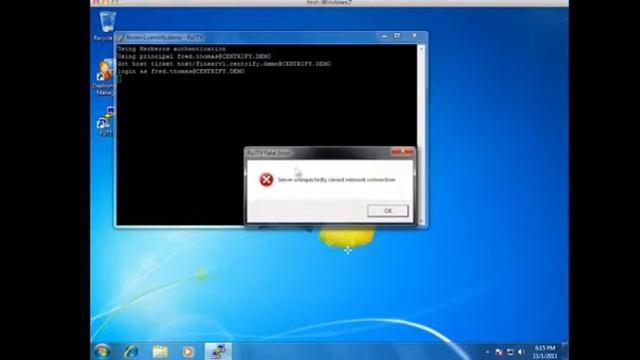Click the 'Using Kerberos authentication' terminal line
Screen dimensions: 640x360
(171, 49)
